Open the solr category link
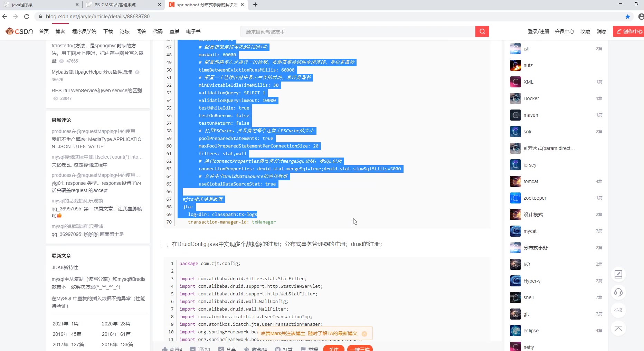 point(527,132)
